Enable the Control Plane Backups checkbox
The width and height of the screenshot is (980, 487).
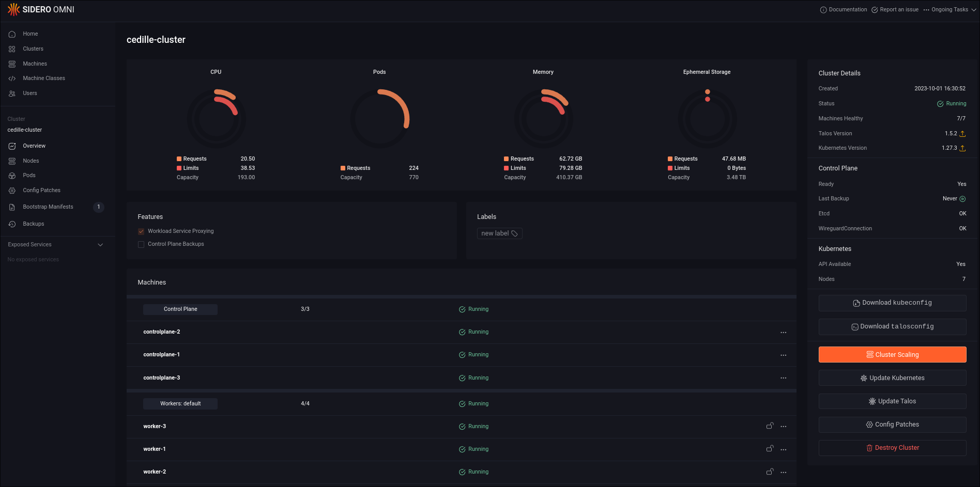point(141,244)
